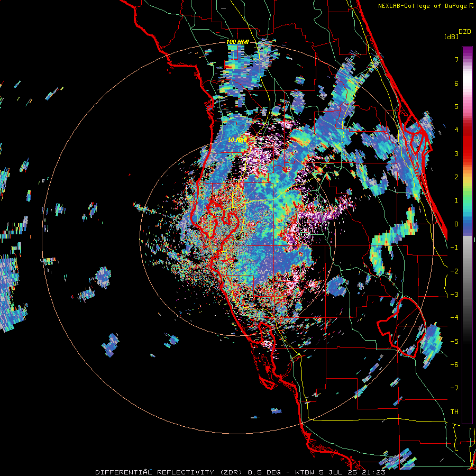Click the -2 value on the color scale
This screenshot has width=476, height=476.
click(x=454, y=271)
